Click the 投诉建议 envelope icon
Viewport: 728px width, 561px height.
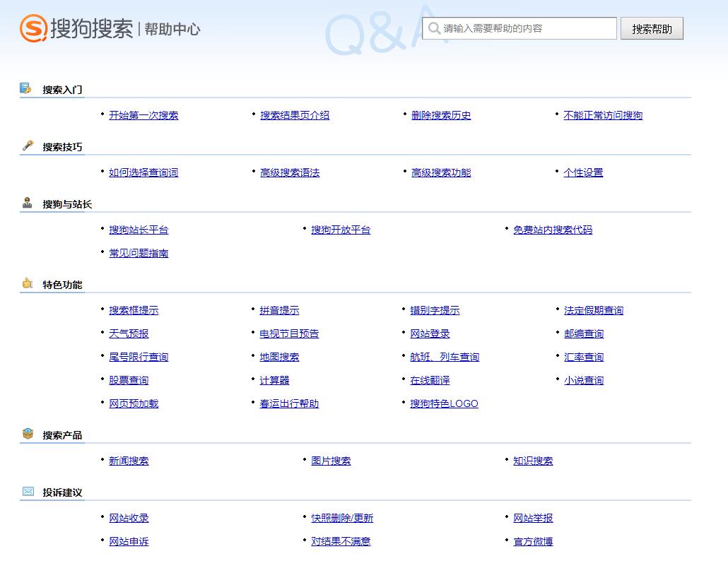(28, 491)
